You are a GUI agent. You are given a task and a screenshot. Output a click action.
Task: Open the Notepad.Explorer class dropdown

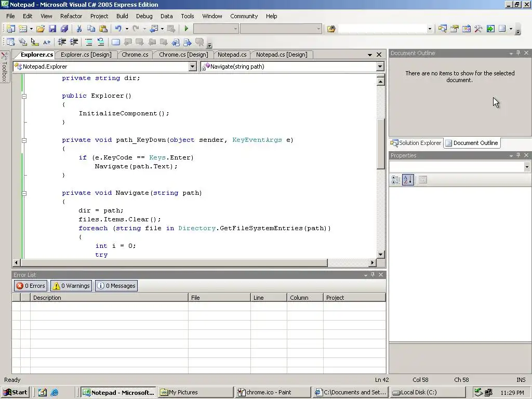pyautogui.click(x=192, y=66)
